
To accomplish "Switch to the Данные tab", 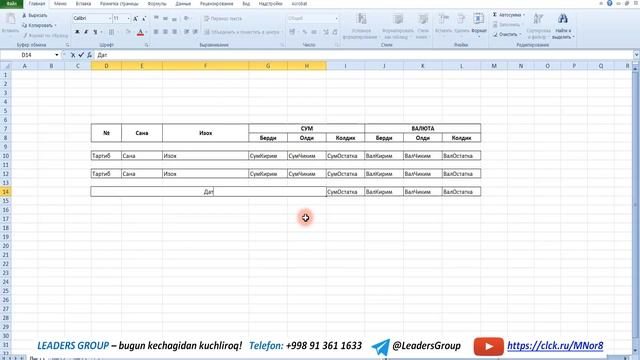I will 183,4.
